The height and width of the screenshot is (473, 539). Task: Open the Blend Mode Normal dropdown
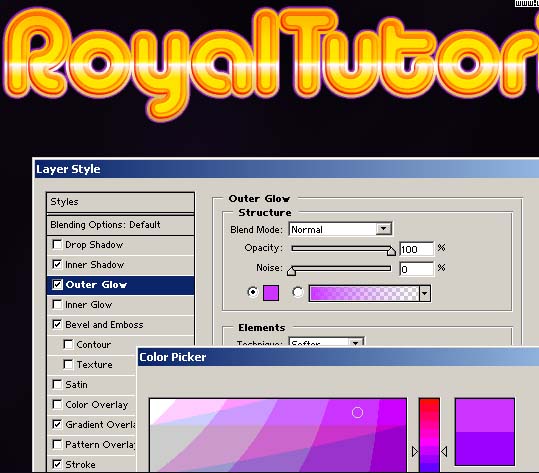click(384, 229)
